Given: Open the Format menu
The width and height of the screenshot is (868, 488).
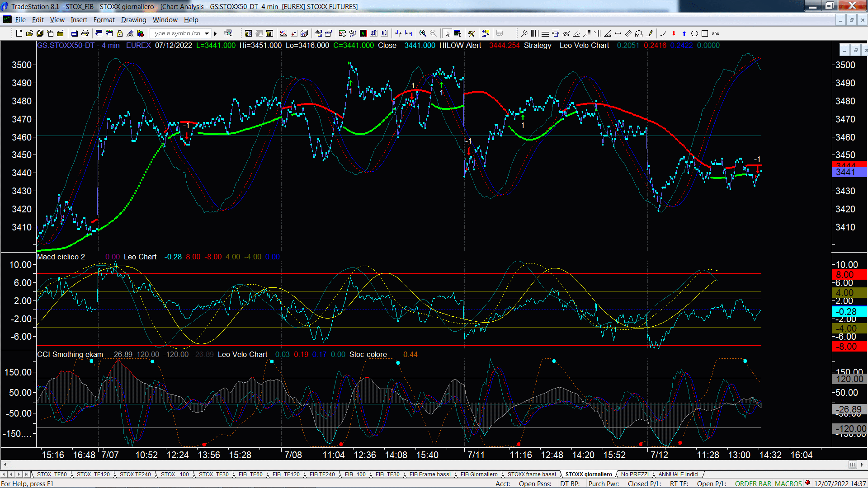Looking at the screenshot, I should (104, 20).
